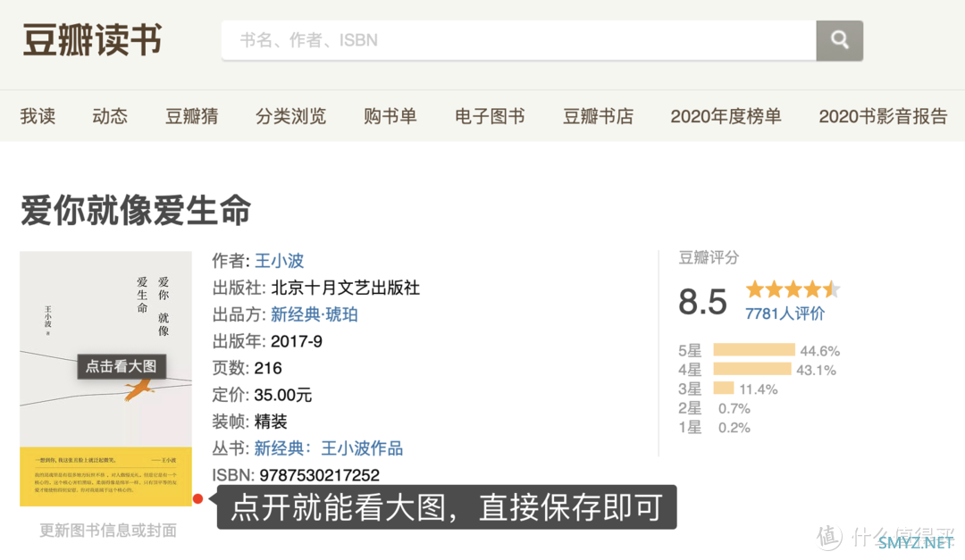Screen dimensions: 965x560
Task: Open the 7781人评价 ratings link
Action: tap(785, 313)
